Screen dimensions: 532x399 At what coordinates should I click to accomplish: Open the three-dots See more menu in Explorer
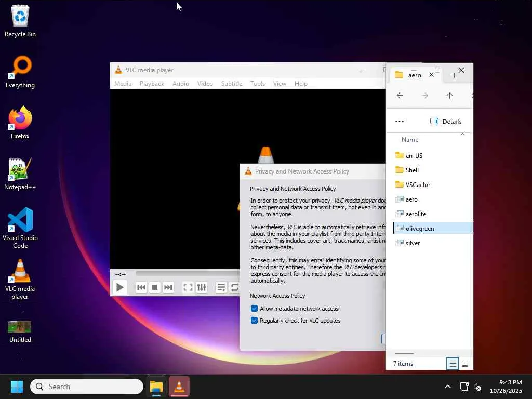[400, 122]
